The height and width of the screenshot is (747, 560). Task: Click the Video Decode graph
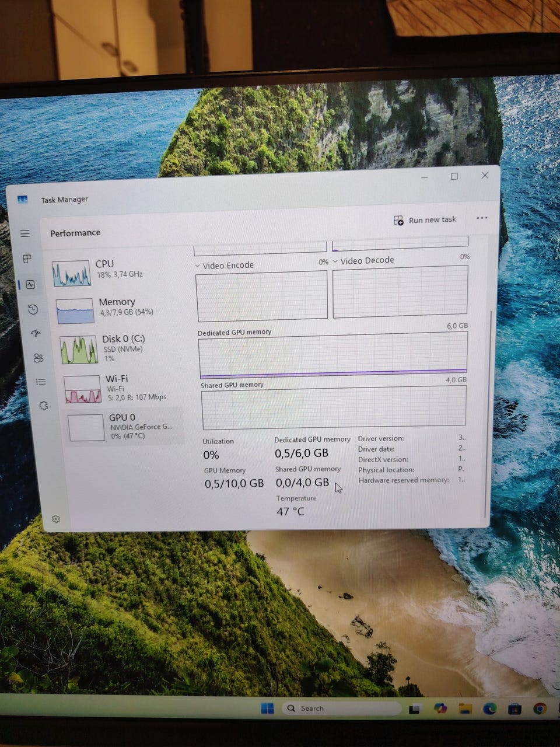pyautogui.click(x=400, y=292)
